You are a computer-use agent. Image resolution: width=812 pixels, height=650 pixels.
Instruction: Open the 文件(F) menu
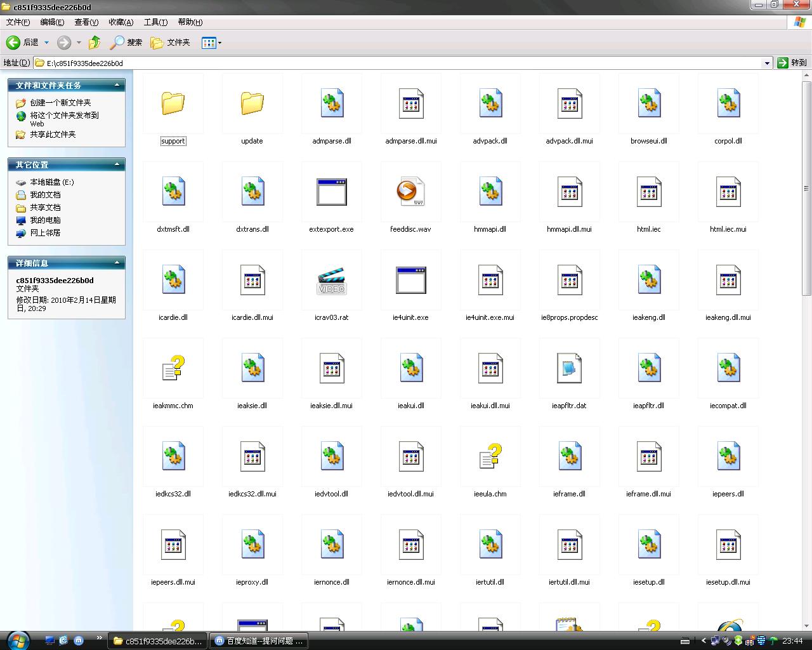18,22
